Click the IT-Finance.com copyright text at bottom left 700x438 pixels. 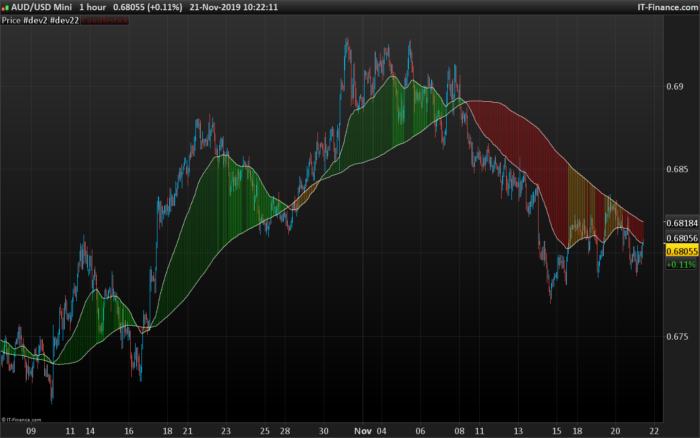point(21,420)
